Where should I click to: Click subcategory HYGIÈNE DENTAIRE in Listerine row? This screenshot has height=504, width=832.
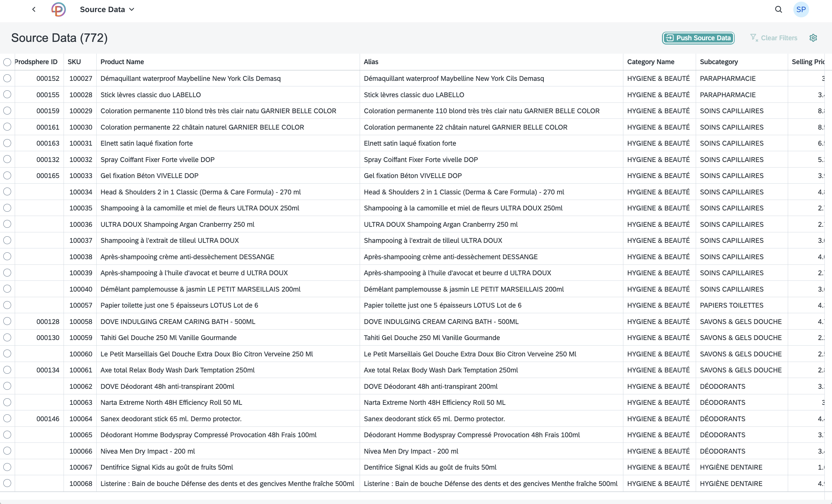point(731,483)
